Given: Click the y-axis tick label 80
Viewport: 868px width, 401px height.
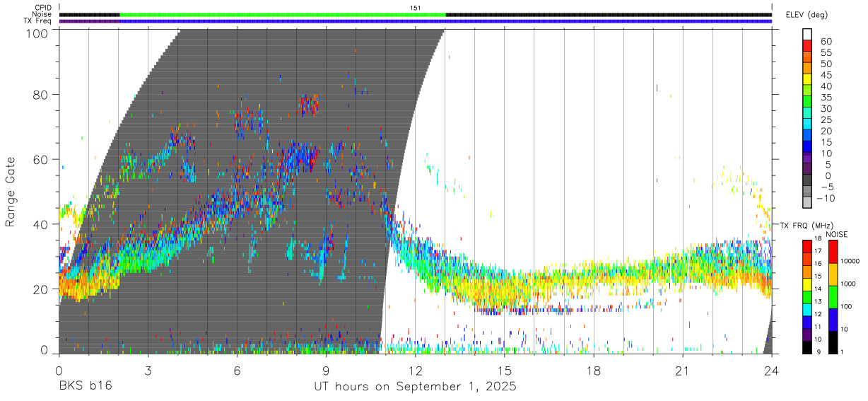Looking at the screenshot, I should (x=42, y=94).
